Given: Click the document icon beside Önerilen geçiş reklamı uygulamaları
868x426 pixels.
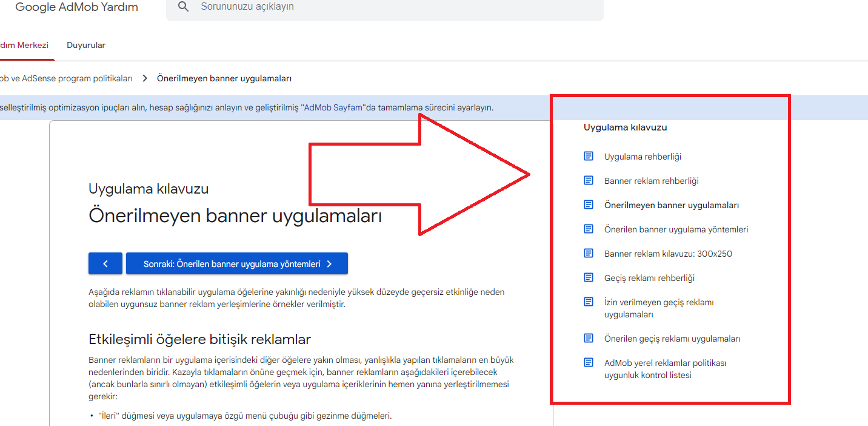Looking at the screenshot, I should coord(588,338).
